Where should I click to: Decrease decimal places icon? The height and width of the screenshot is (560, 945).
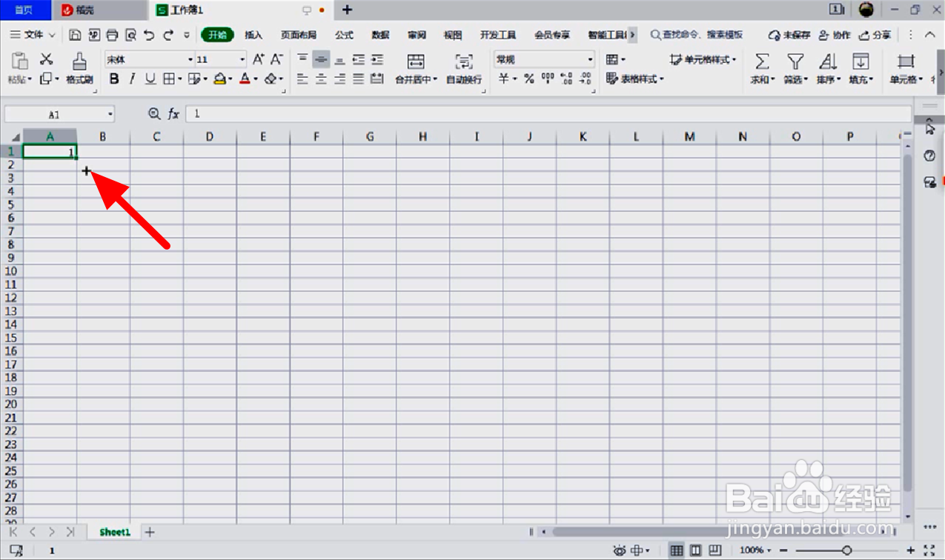coord(586,79)
